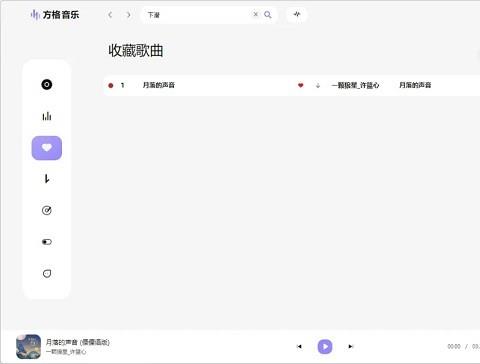Open the chat face sidebar icon

click(x=47, y=274)
